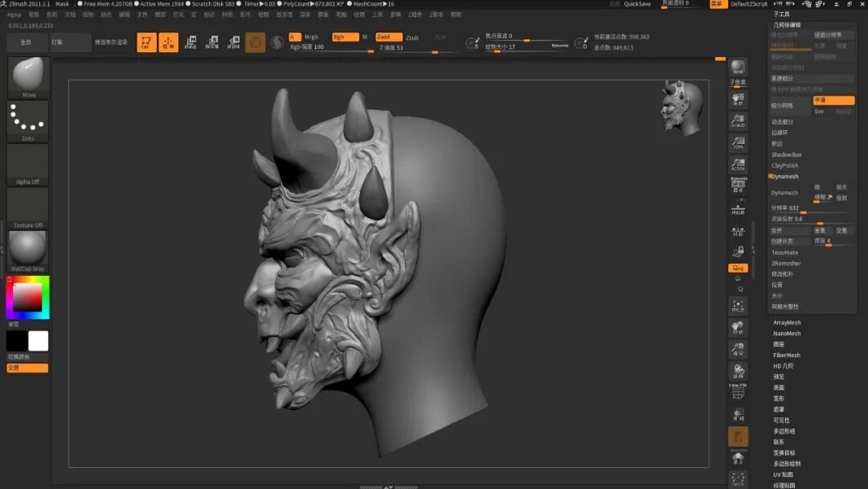Expand the ZRemesher subpalette

point(786,263)
